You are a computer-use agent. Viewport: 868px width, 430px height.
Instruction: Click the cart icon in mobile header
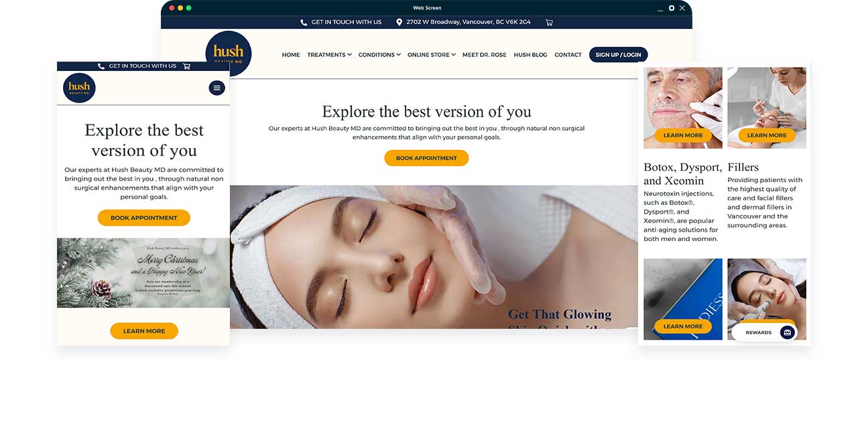(186, 66)
